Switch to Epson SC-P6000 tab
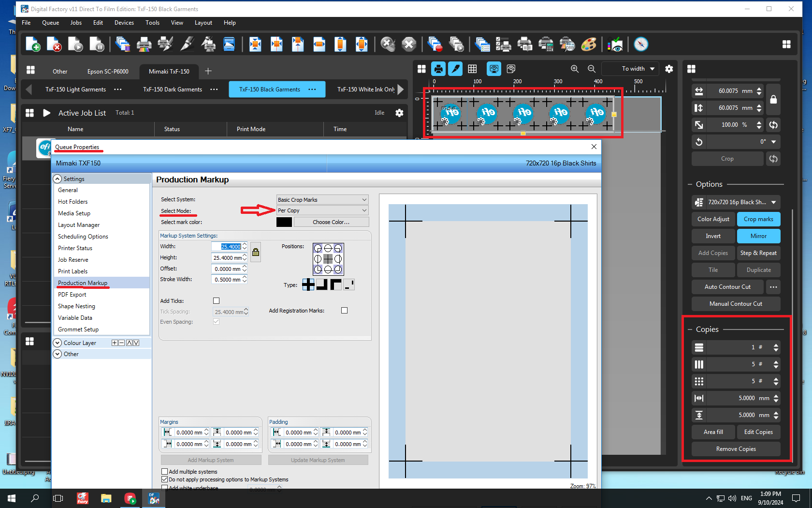This screenshot has height=508, width=812. click(108, 72)
